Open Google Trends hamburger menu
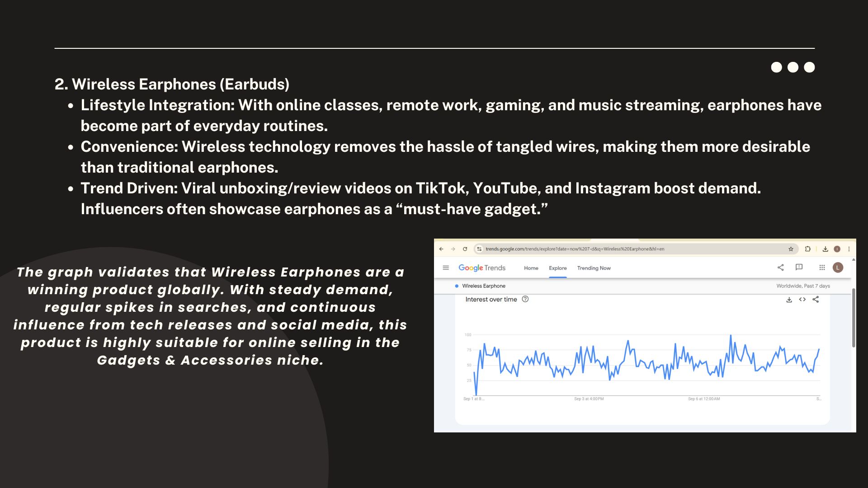868x488 pixels. (x=446, y=268)
